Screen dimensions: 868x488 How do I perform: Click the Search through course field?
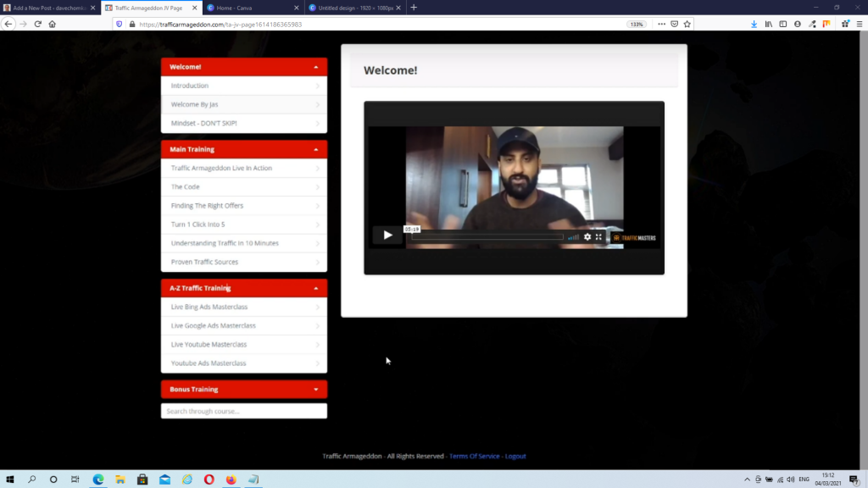pos(244,411)
